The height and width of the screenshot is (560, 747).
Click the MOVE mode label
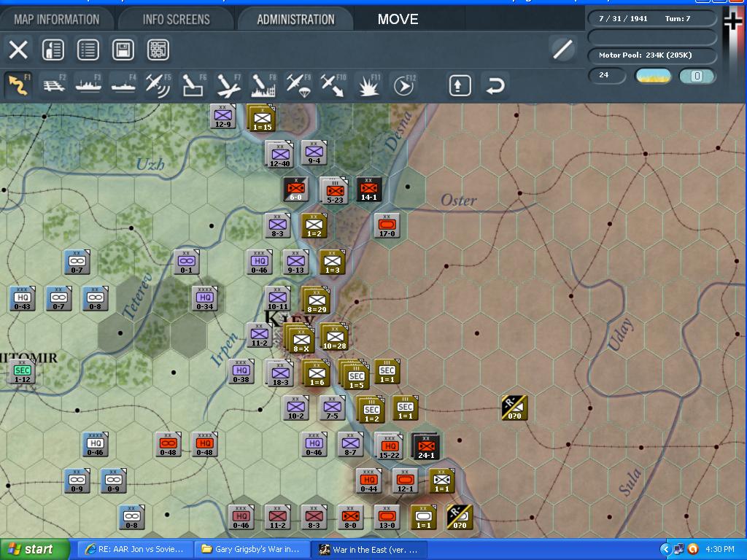[x=398, y=19]
